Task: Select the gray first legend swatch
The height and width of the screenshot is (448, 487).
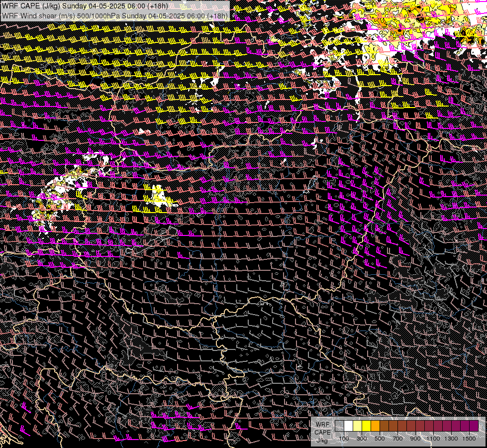Action: coord(339,426)
